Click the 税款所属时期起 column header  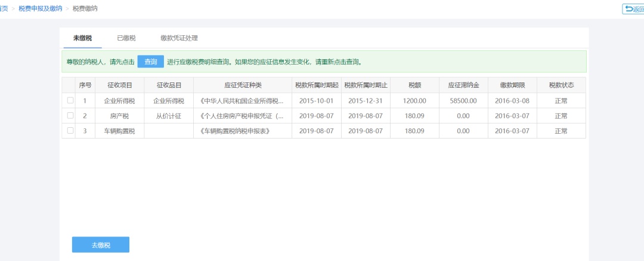[x=316, y=85]
